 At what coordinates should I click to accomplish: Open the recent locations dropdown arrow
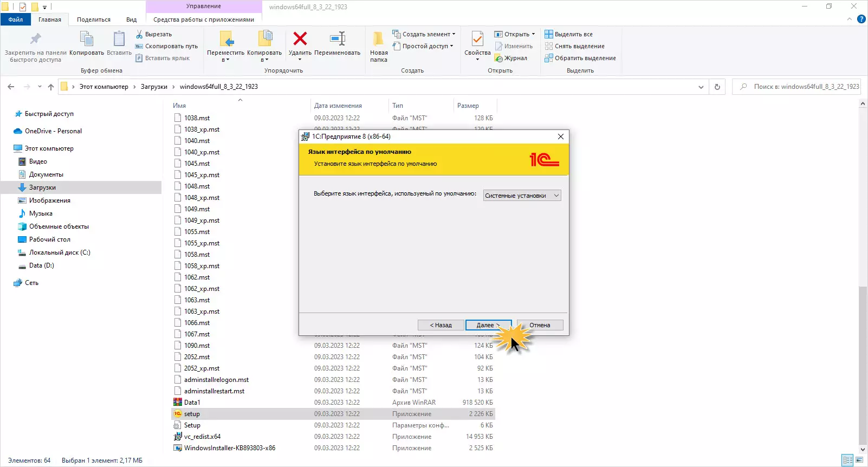click(x=40, y=87)
